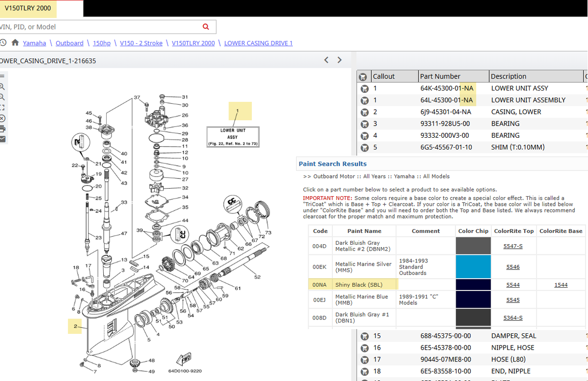Add Bearing 93332-000V3-00 to cart

pyautogui.click(x=365, y=136)
